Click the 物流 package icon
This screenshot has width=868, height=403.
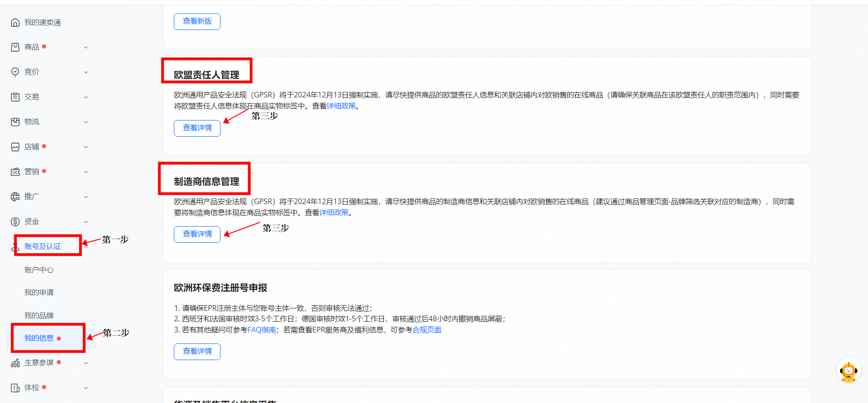(x=15, y=122)
